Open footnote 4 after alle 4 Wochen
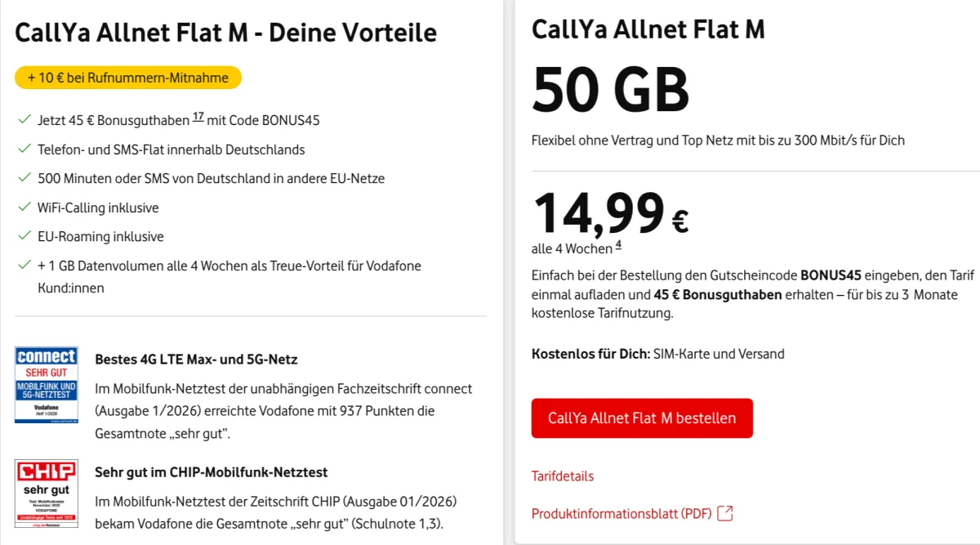The height and width of the screenshot is (545, 980). tap(618, 245)
